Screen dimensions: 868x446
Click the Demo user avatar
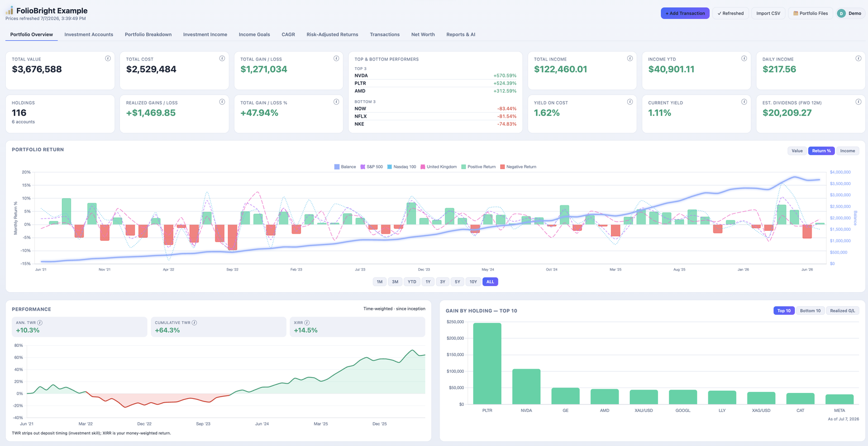click(841, 13)
